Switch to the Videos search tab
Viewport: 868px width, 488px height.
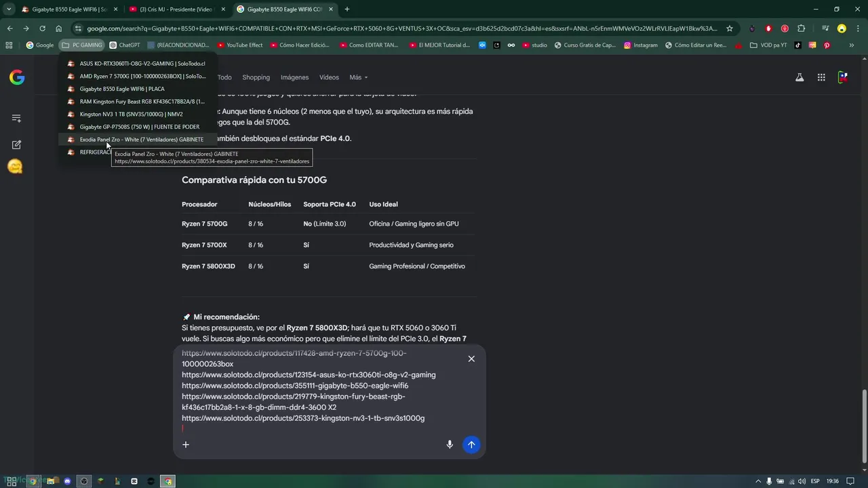click(330, 77)
